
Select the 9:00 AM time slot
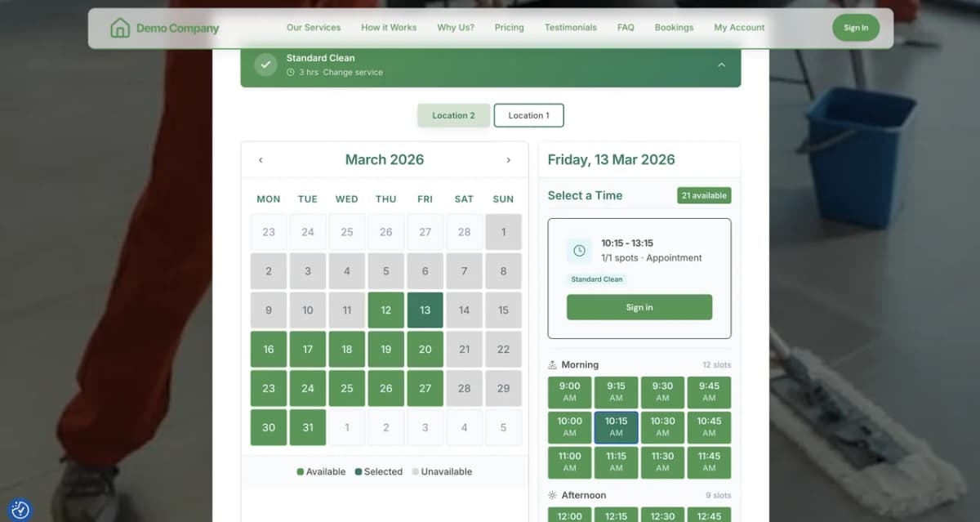tap(569, 392)
